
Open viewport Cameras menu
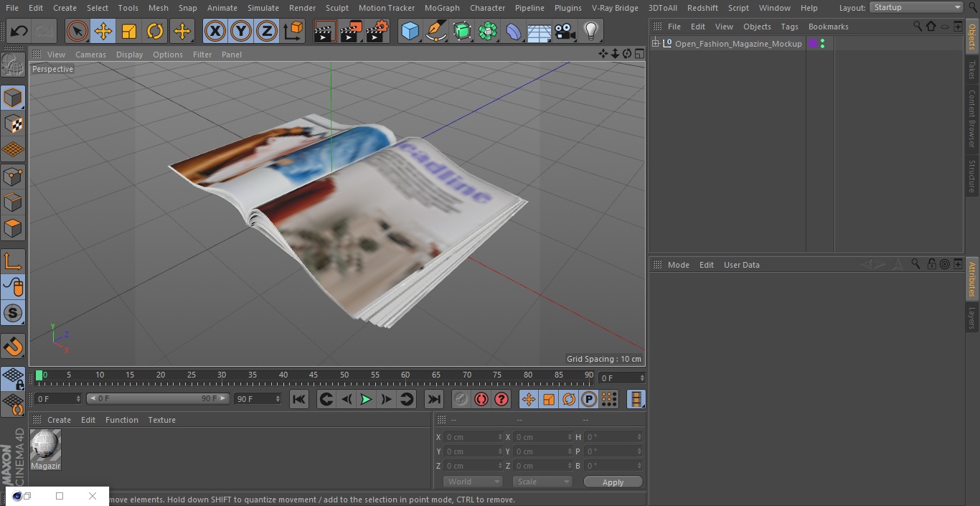(90, 55)
